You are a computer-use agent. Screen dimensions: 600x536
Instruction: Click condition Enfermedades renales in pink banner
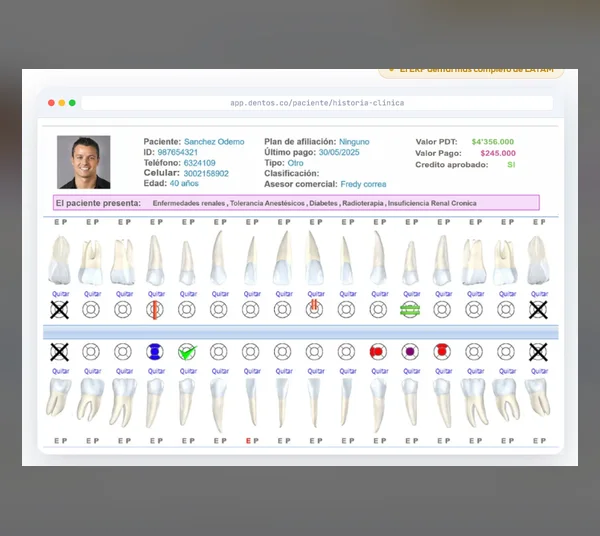tap(189, 203)
